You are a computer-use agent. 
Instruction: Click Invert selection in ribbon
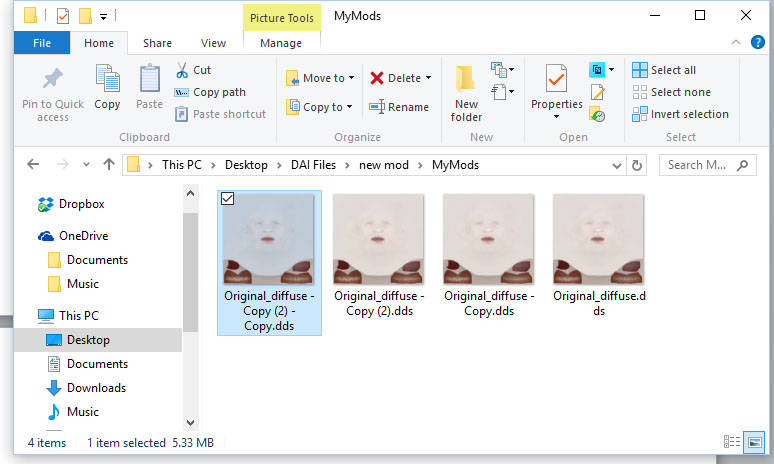[680, 114]
